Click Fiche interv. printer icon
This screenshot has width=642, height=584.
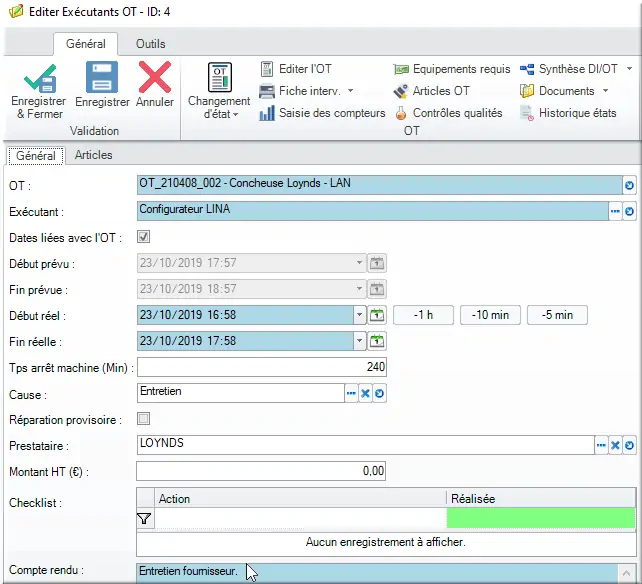[267, 91]
